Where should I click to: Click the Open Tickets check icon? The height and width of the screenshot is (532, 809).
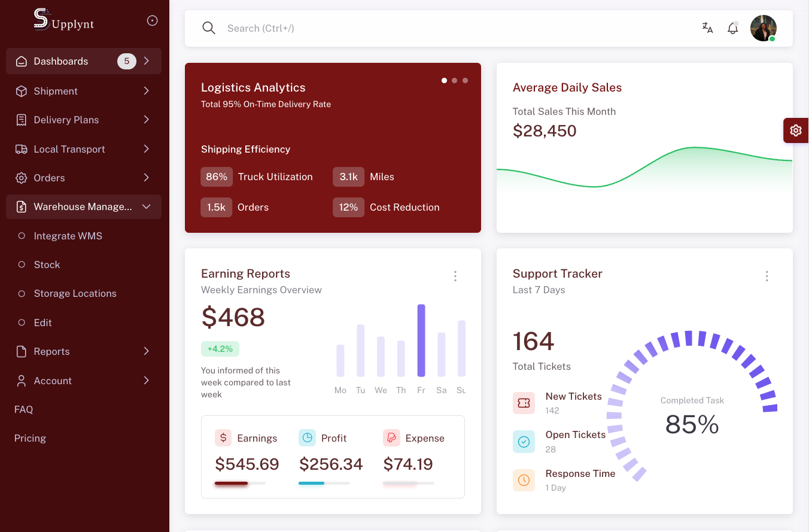click(x=524, y=442)
